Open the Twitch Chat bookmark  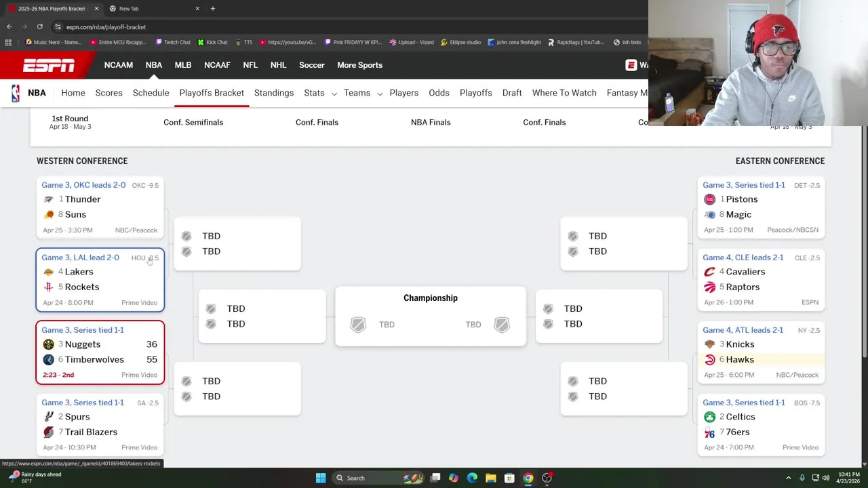173,42
